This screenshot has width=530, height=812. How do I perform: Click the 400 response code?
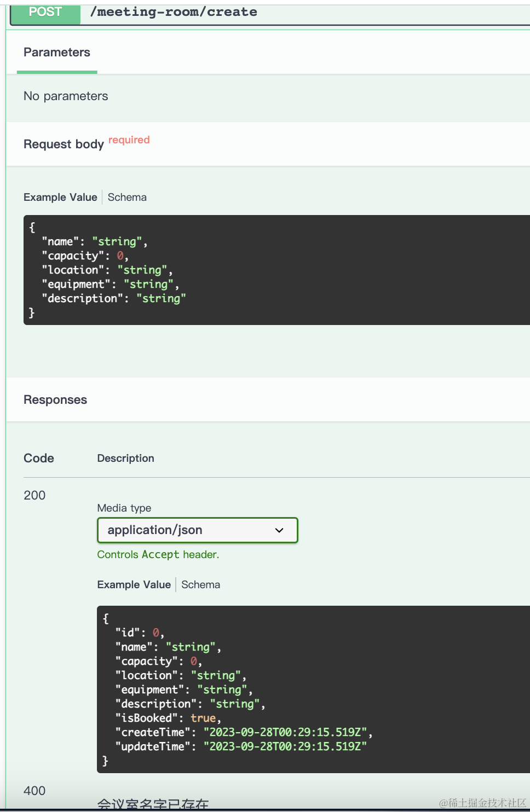point(34,791)
